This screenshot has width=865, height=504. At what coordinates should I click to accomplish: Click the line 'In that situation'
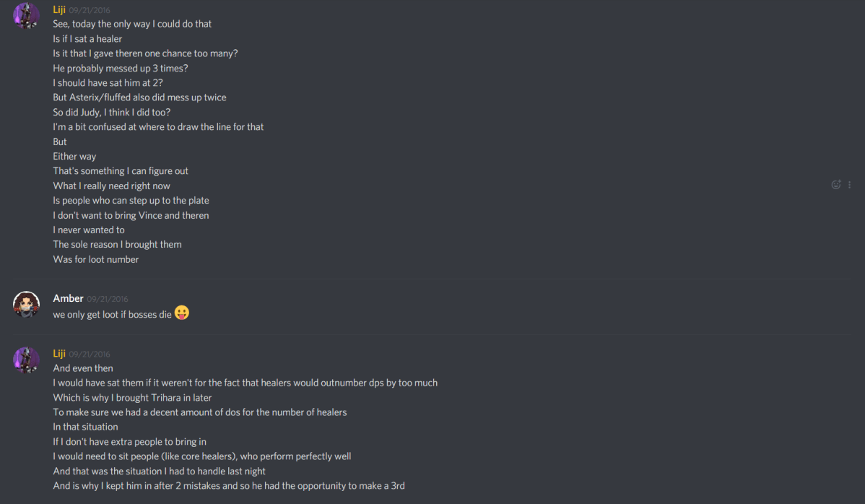pyautogui.click(x=84, y=426)
